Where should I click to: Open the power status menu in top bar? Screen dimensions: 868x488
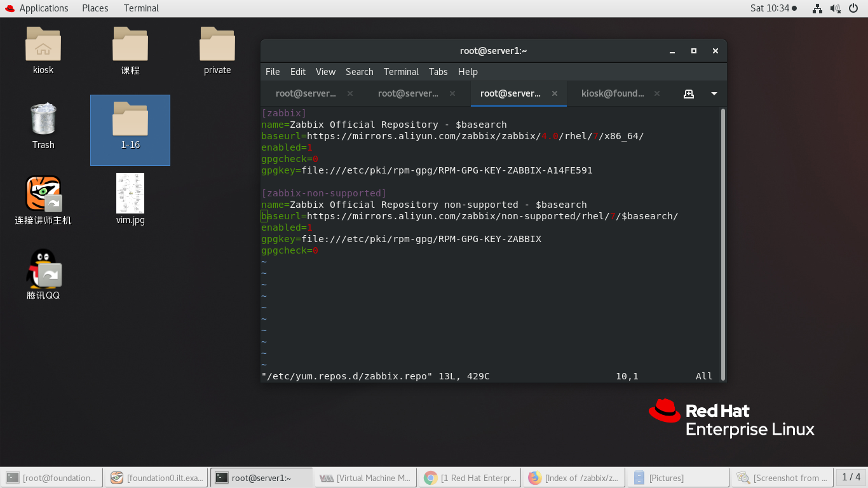(x=854, y=8)
